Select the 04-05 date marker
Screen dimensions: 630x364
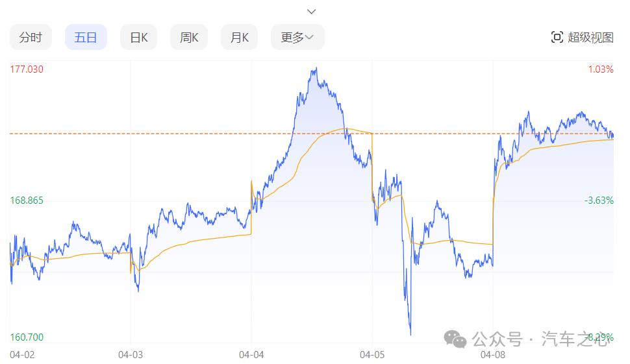pos(372,355)
